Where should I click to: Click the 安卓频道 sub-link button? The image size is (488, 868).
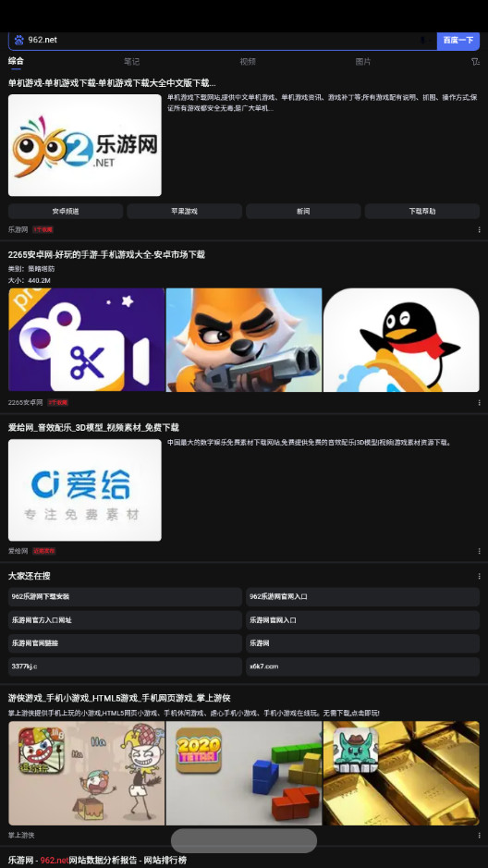[66, 212]
